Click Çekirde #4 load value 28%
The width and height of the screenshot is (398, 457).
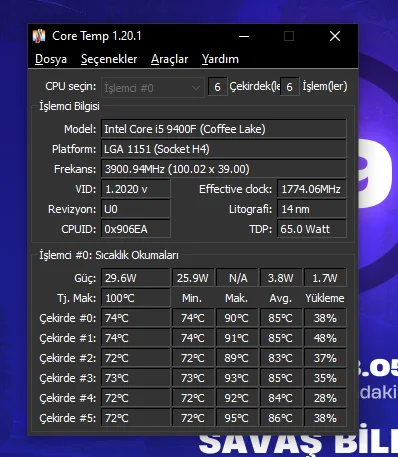(x=325, y=398)
